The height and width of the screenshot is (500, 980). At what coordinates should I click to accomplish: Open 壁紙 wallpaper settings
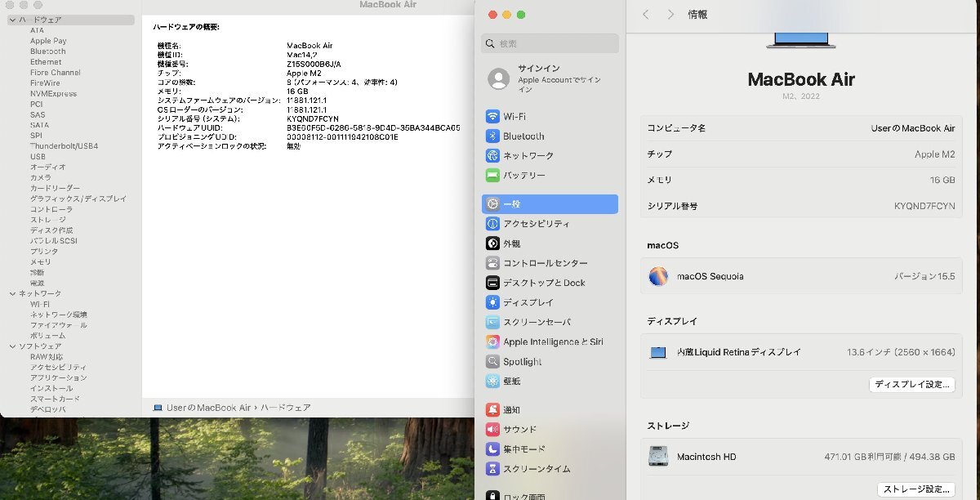point(550,381)
